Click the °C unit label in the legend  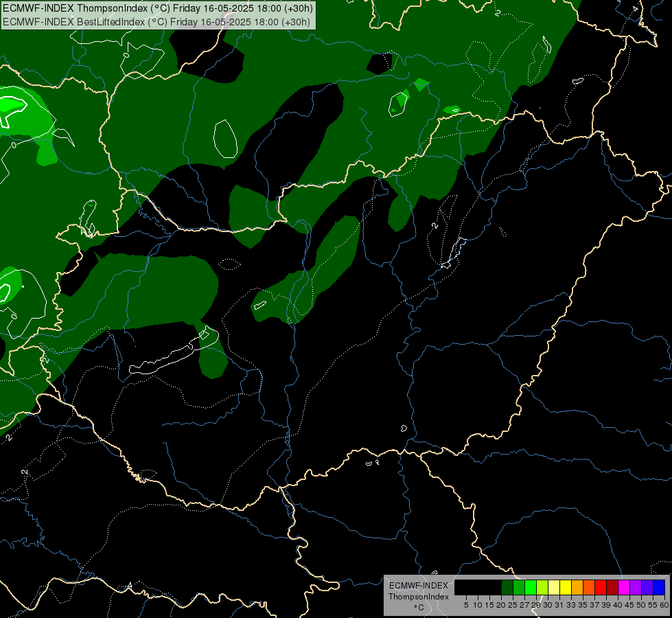pos(419,607)
